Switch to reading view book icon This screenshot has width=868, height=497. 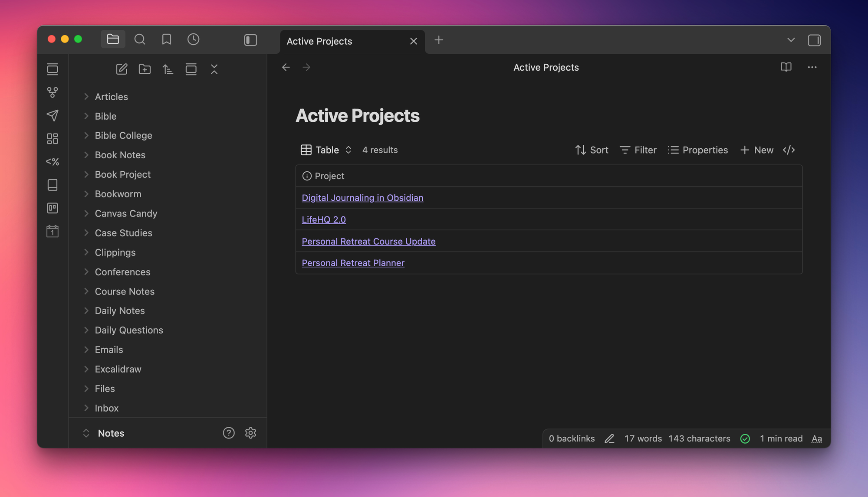click(786, 67)
